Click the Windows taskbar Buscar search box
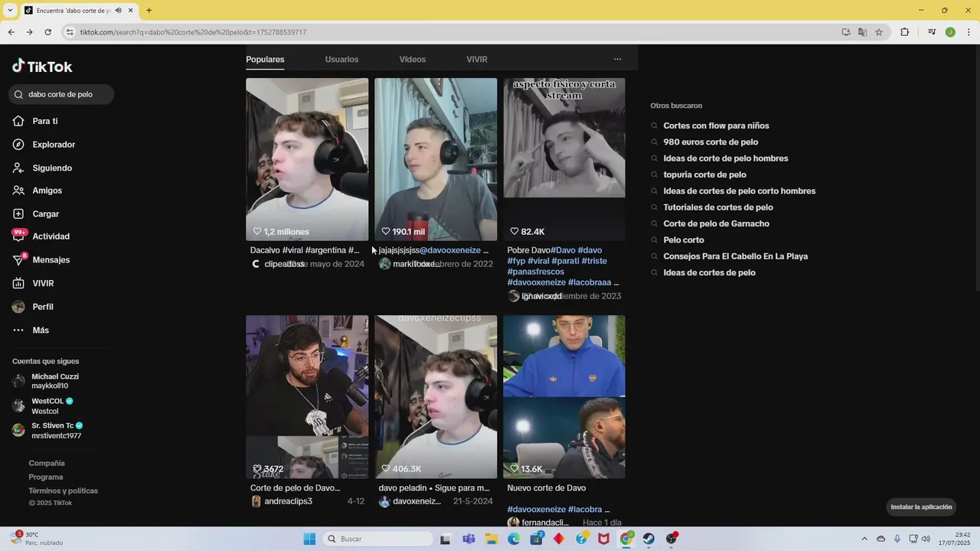 [378, 539]
